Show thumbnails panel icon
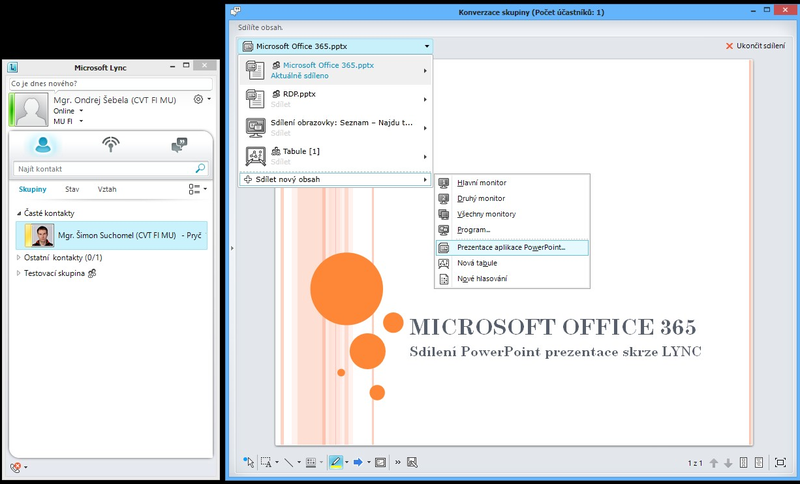Screen dimensions: 800x484 [743, 462]
